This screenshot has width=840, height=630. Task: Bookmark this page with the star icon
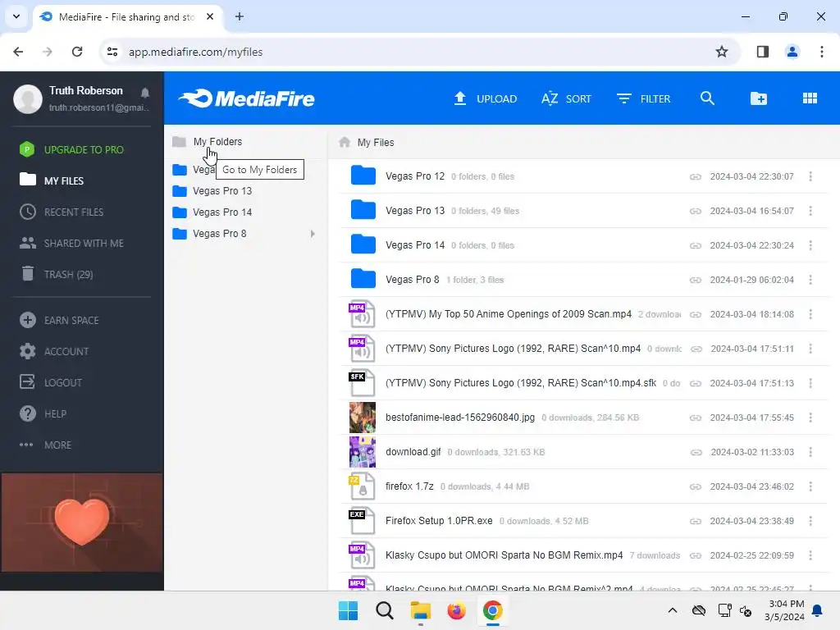pos(722,52)
